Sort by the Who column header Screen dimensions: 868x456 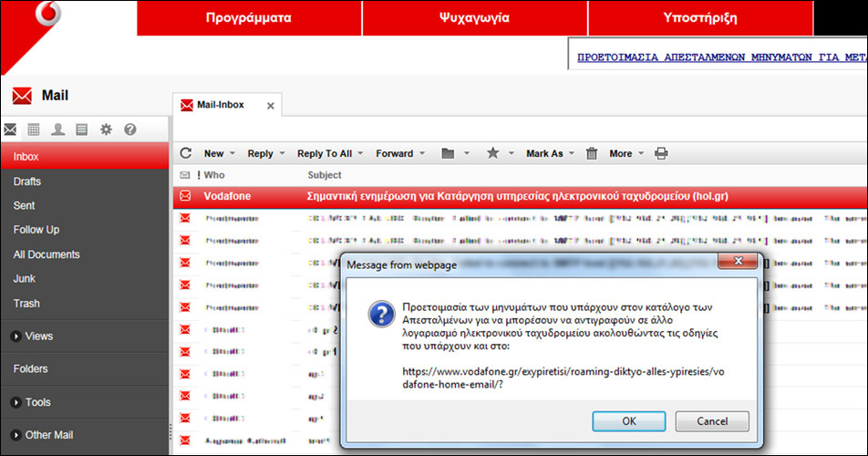pos(214,175)
